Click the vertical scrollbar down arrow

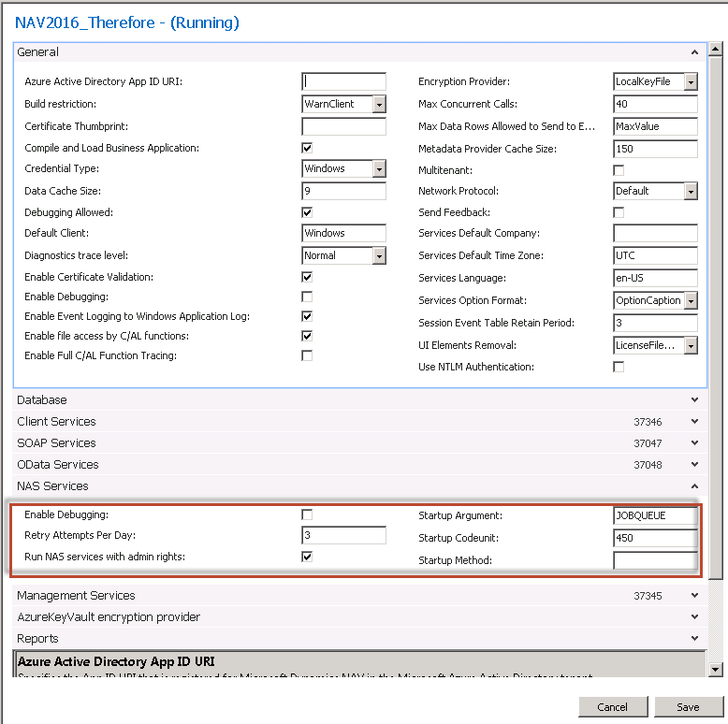pyautogui.click(x=716, y=669)
